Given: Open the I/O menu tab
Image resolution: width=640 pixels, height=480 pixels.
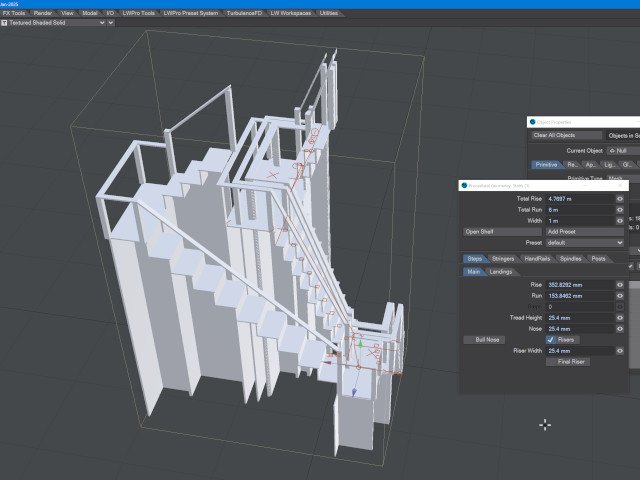Looking at the screenshot, I should coord(110,13).
